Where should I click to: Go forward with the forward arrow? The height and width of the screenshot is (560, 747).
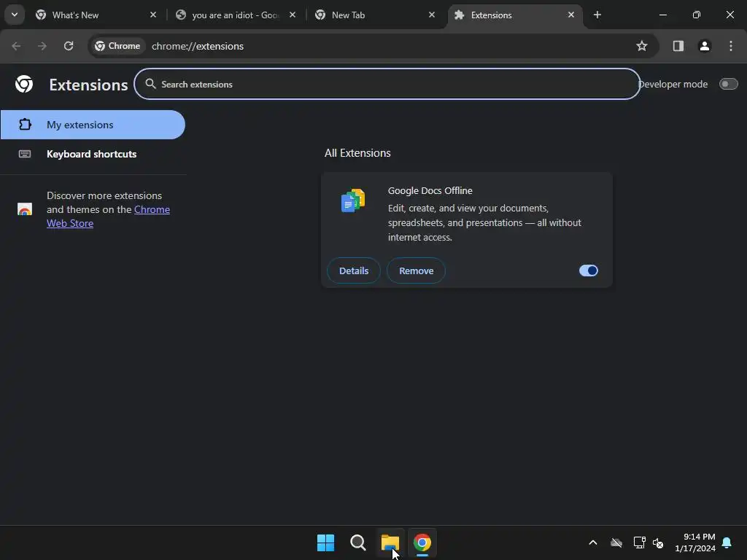[x=42, y=46]
